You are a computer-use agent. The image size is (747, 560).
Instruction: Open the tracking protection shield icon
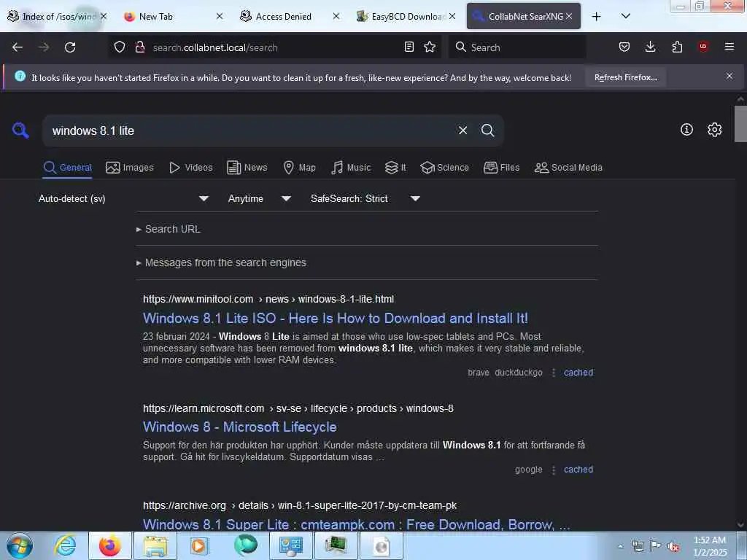120,47
